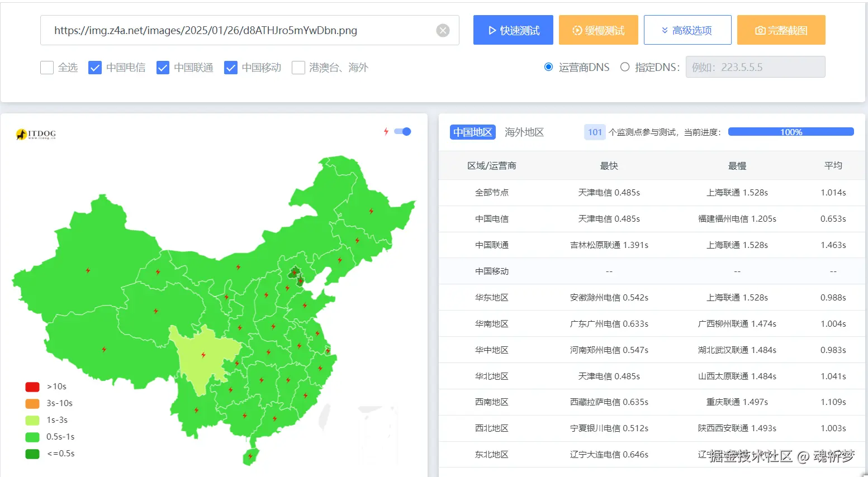The image size is (868, 477).
Task: Select the 西南地区 table row
Action: [x=652, y=402]
